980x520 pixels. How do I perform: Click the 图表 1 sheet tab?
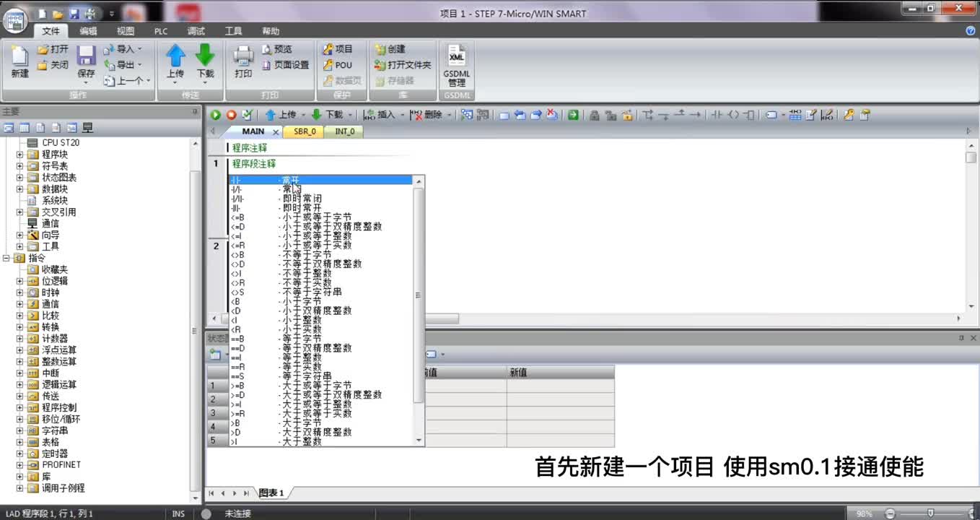click(x=272, y=493)
